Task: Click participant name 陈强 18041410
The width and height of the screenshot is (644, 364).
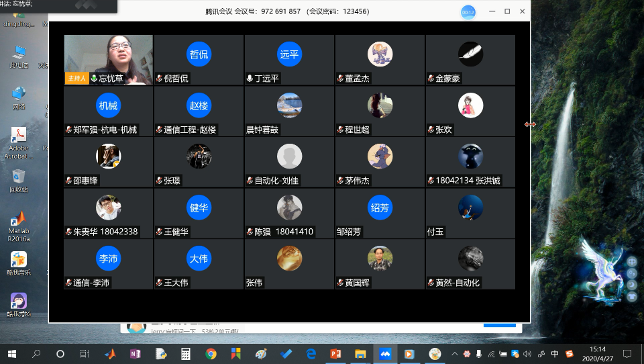Action: pyautogui.click(x=284, y=232)
